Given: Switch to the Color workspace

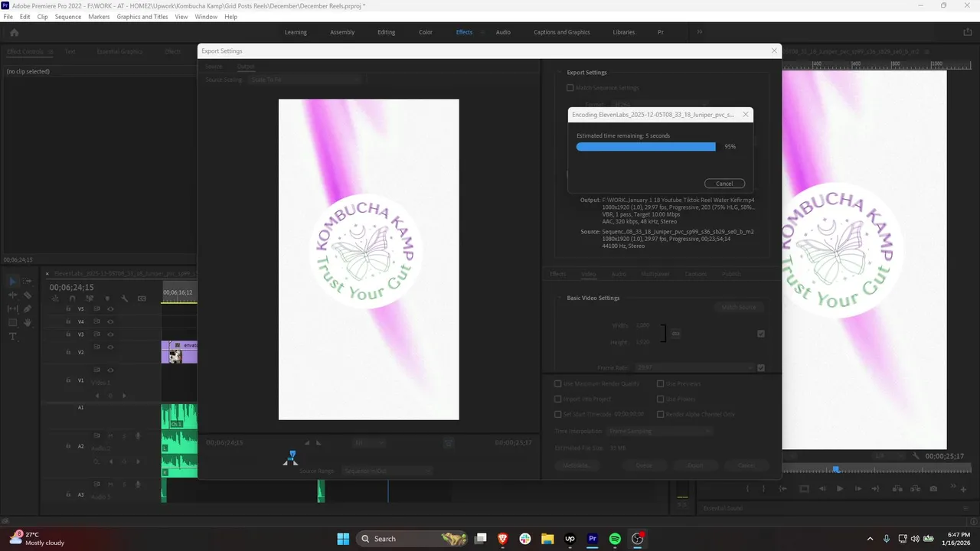Looking at the screenshot, I should (x=426, y=32).
